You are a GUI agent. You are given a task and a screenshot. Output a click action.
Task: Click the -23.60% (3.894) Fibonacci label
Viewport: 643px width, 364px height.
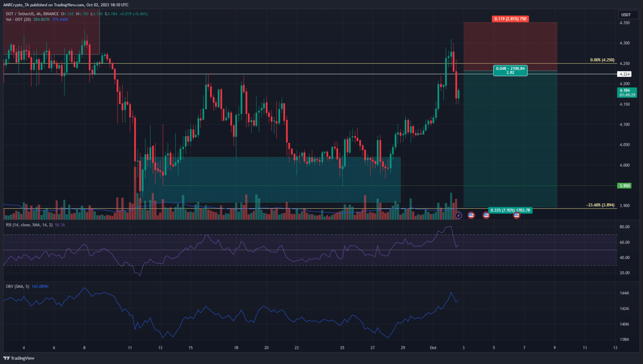[x=600, y=205]
